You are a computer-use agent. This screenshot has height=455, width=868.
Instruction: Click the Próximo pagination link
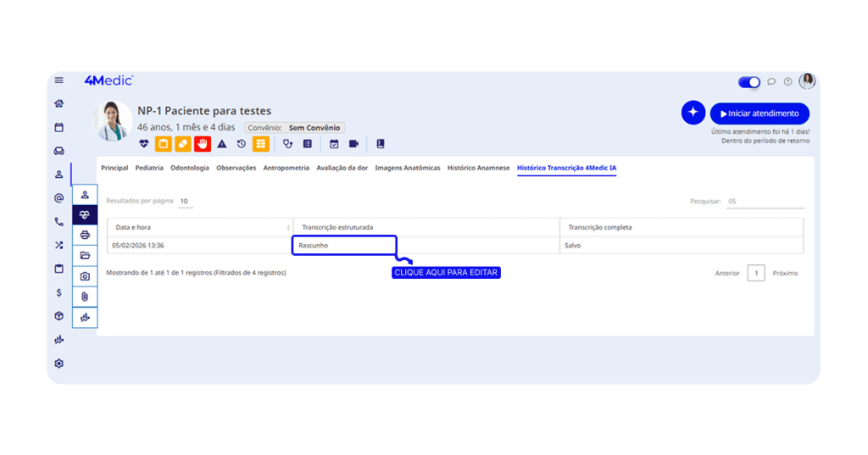coord(784,273)
